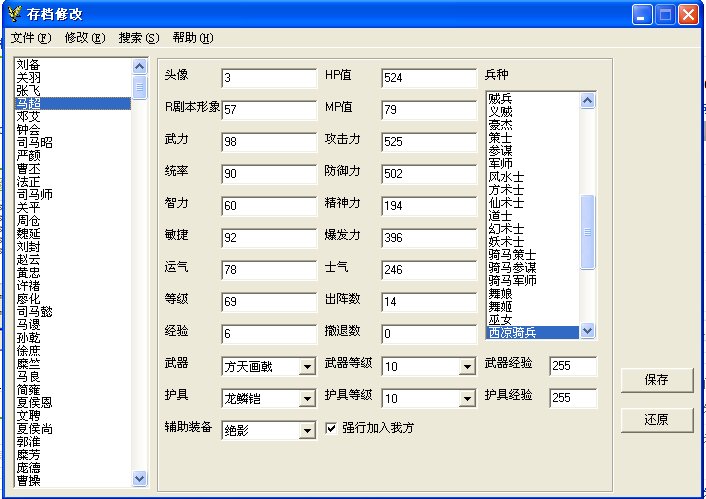Open the 帮助 menu
The image size is (706, 499).
(193, 38)
